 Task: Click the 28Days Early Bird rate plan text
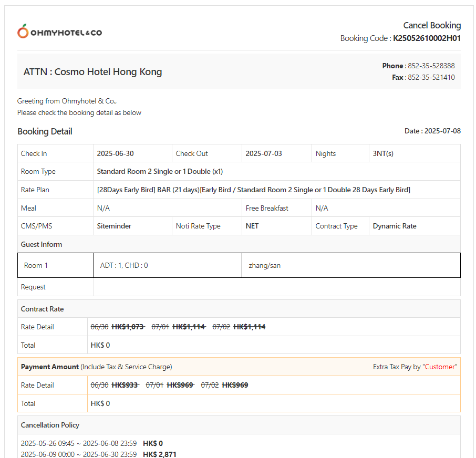(x=253, y=190)
